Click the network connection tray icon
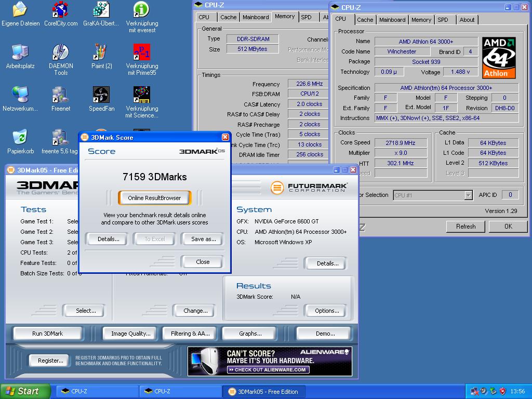 tap(475, 391)
